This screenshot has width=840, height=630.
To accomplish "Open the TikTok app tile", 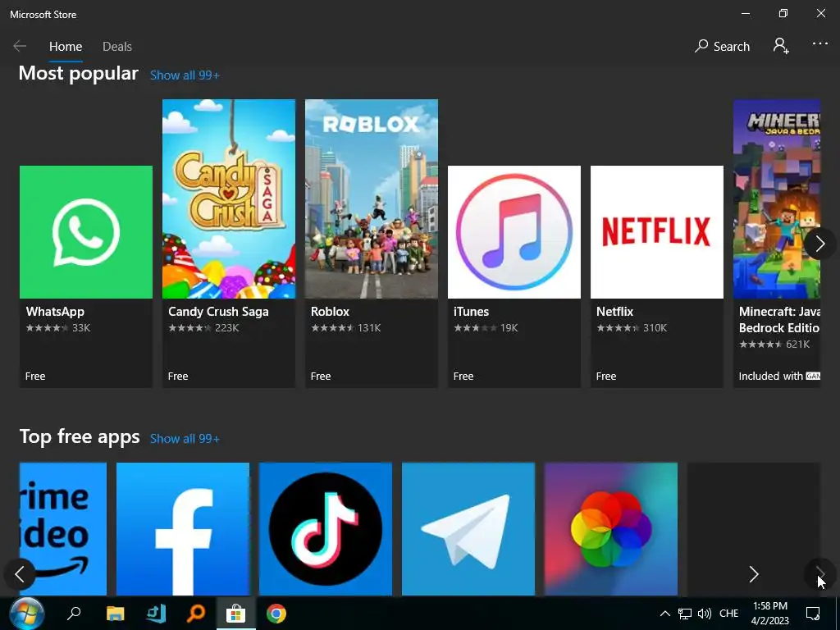I will pos(326,529).
